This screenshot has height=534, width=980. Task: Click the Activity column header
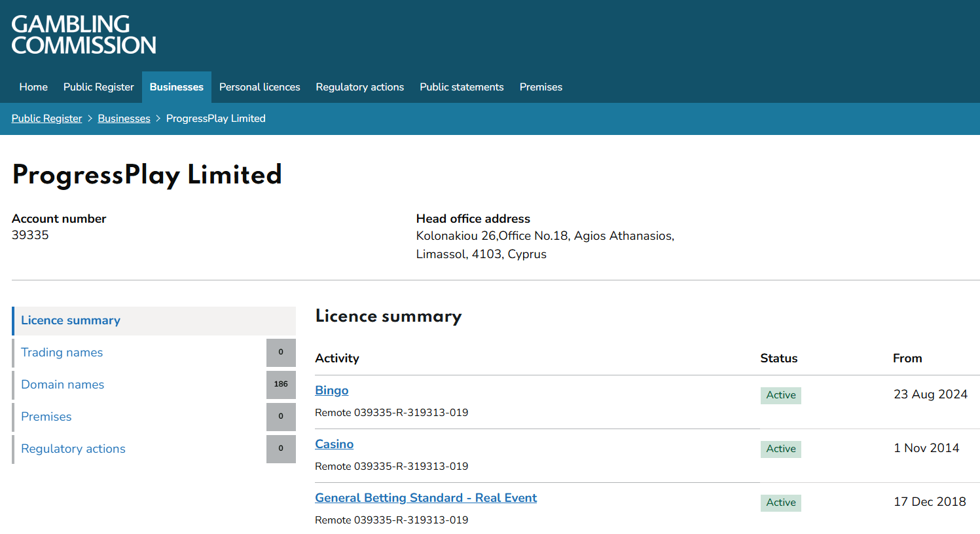pyautogui.click(x=337, y=358)
